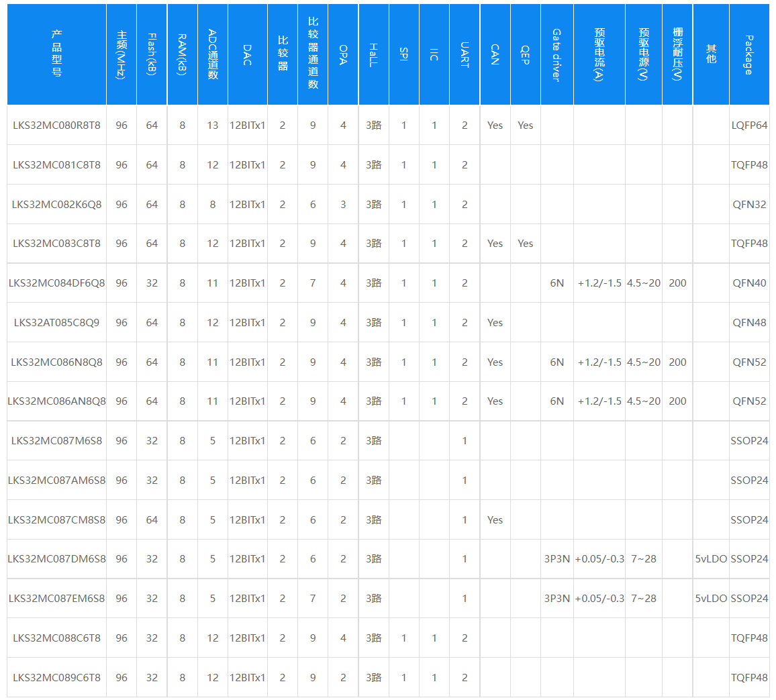Click the Gate driver column header

pyautogui.click(x=556, y=54)
